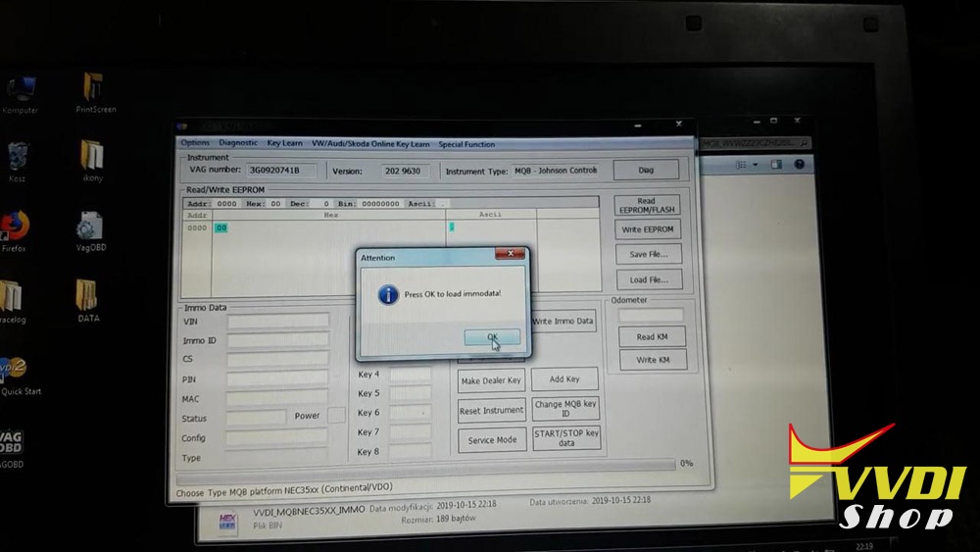Open the VAG OBD desktop shortcut

[x=12, y=448]
